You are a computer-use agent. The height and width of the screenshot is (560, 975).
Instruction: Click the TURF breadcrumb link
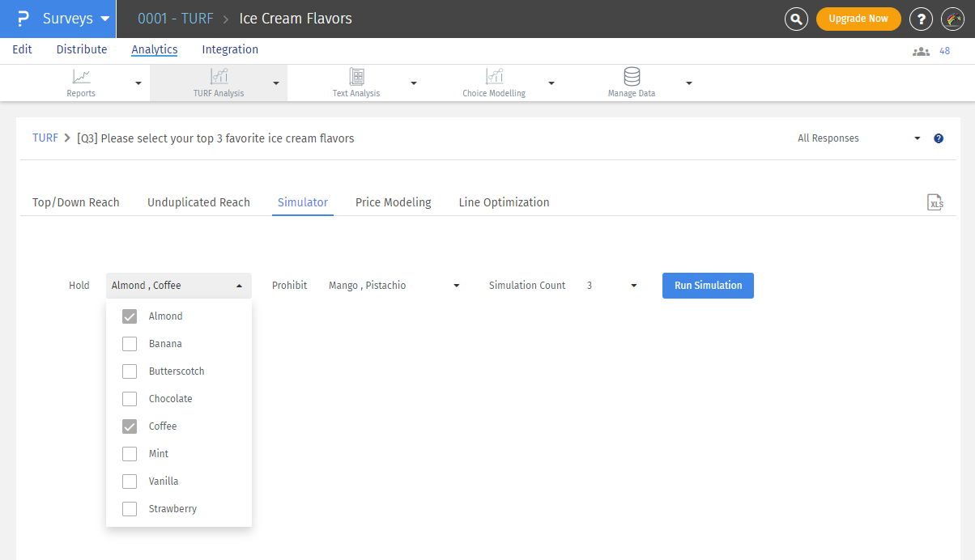(x=45, y=138)
